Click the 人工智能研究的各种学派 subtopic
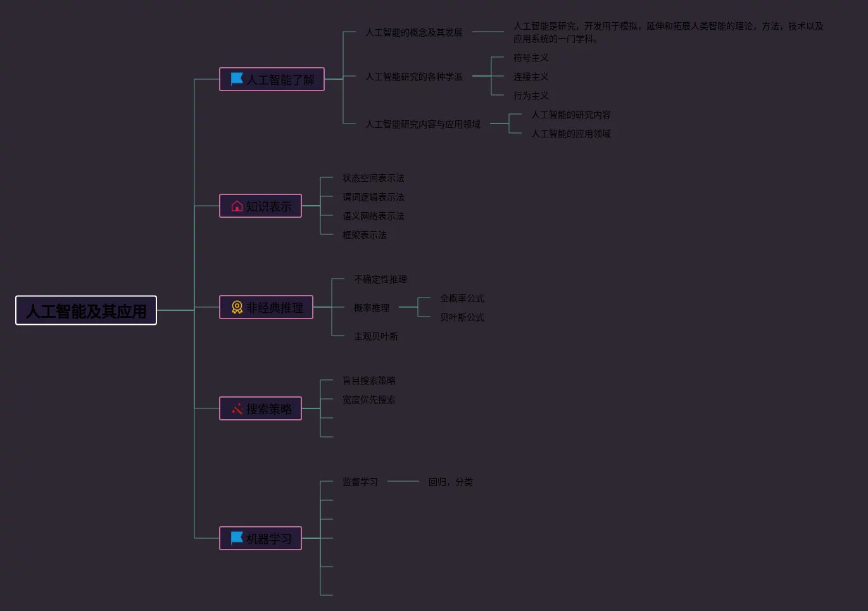The height and width of the screenshot is (611, 868). tap(414, 77)
